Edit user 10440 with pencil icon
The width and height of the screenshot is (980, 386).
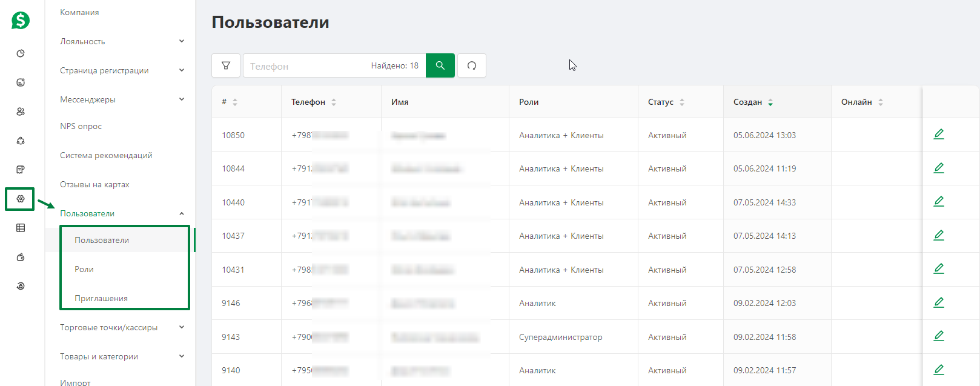coord(939,202)
